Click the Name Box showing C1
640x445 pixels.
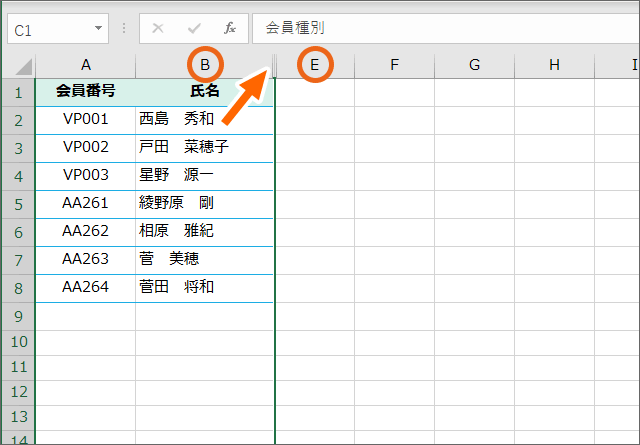[58, 29]
